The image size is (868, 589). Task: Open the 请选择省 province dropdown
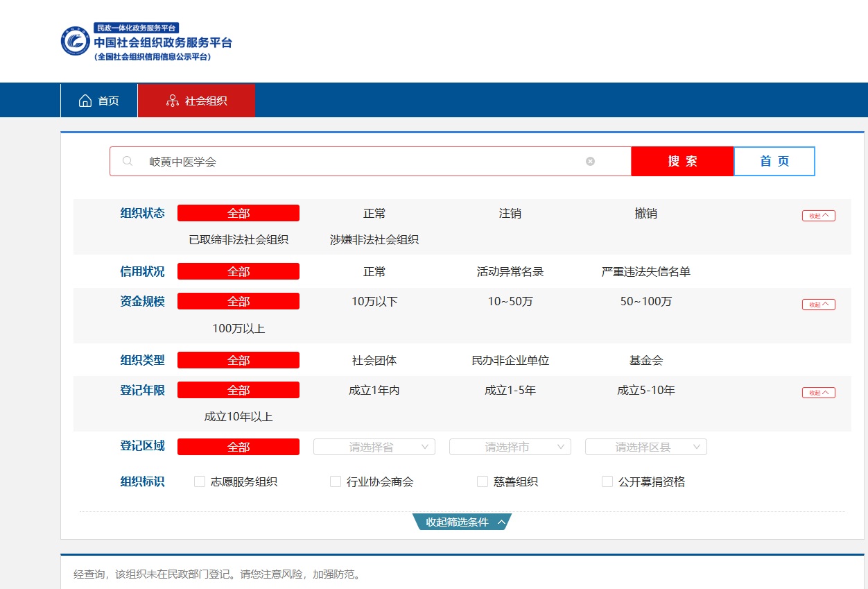(x=374, y=447)
